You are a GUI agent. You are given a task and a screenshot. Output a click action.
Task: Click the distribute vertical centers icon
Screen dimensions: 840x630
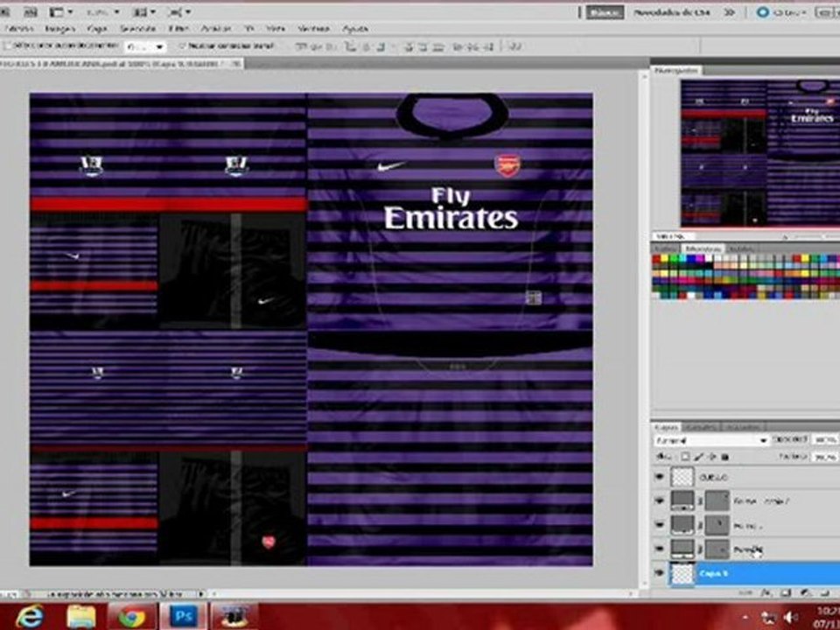423,46
